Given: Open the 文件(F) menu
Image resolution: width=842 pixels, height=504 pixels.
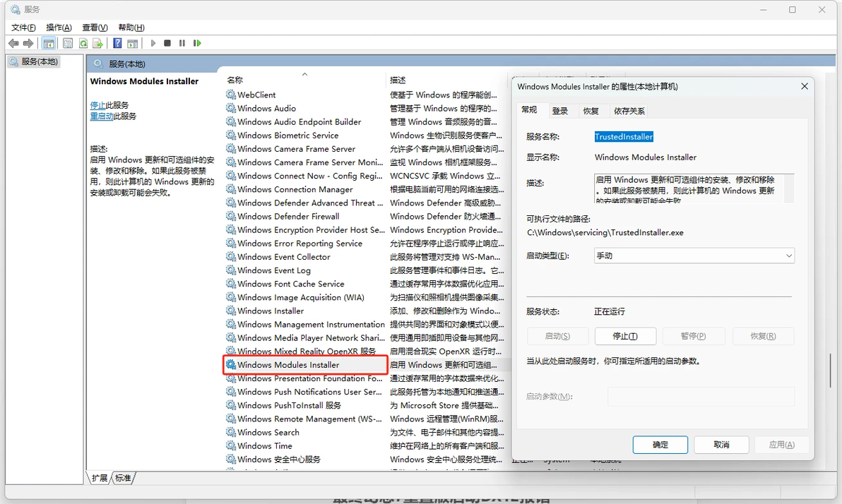Looking at the screenshot, I should [23, 28].
